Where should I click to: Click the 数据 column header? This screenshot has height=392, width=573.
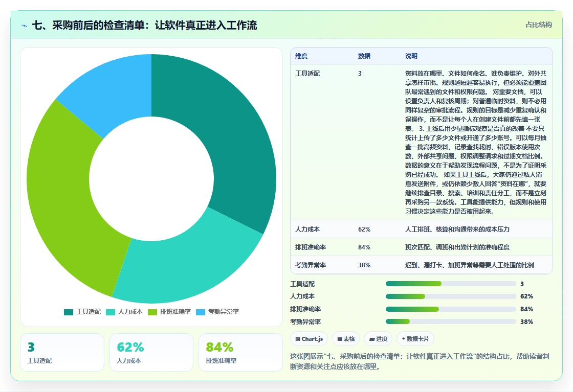coord(364,56)
